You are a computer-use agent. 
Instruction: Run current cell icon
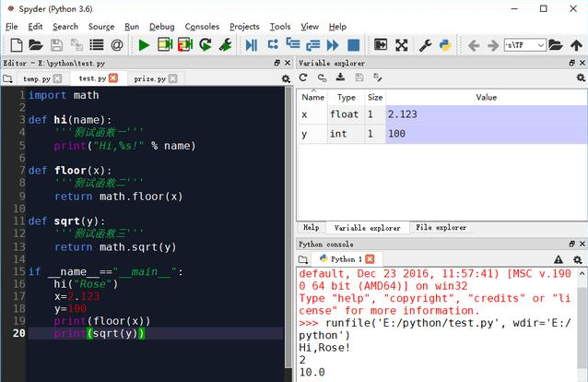coord(165,44)
